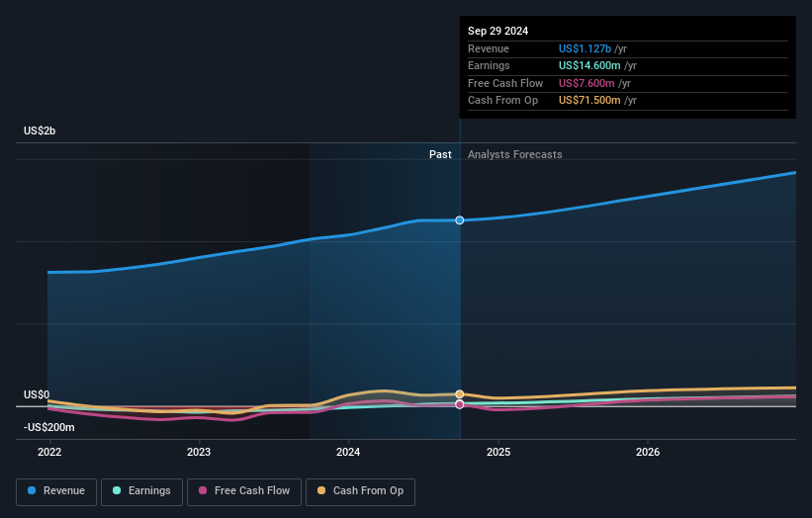
Task: Click the US$14.600m earnings value
Action: click(589, 65)
